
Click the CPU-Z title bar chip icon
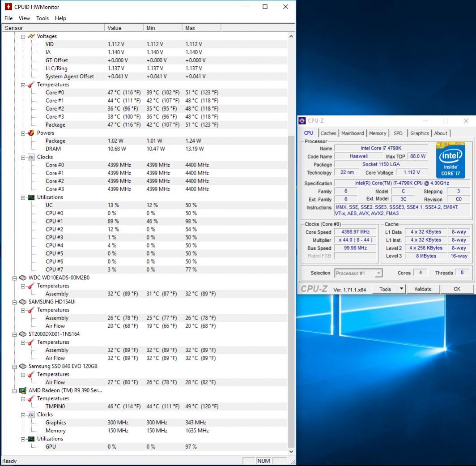tap(302, 120)
